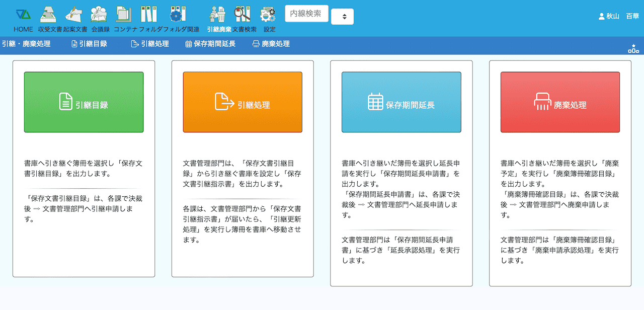Select 引継処理 in the submenu bar
This screenshot has width=644, height=310.
[149, 44]
